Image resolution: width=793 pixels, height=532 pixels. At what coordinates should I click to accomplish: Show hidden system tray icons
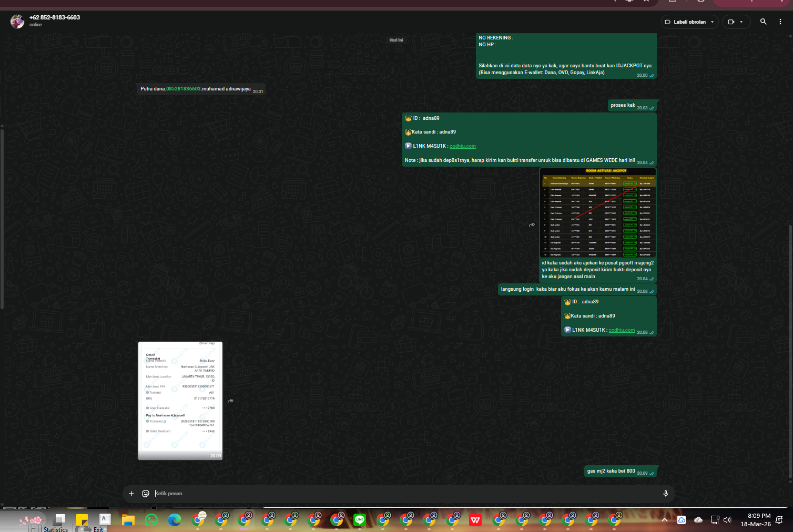coord(665,520)
